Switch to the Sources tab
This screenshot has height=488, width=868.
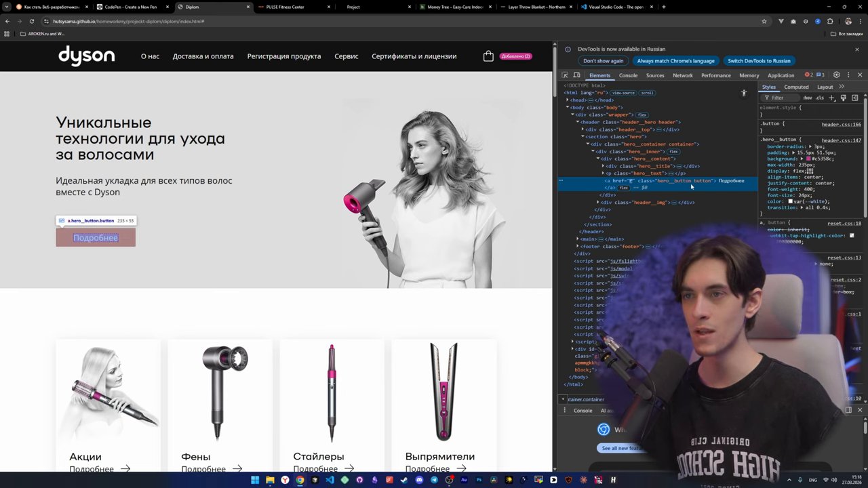pos(655,75)
